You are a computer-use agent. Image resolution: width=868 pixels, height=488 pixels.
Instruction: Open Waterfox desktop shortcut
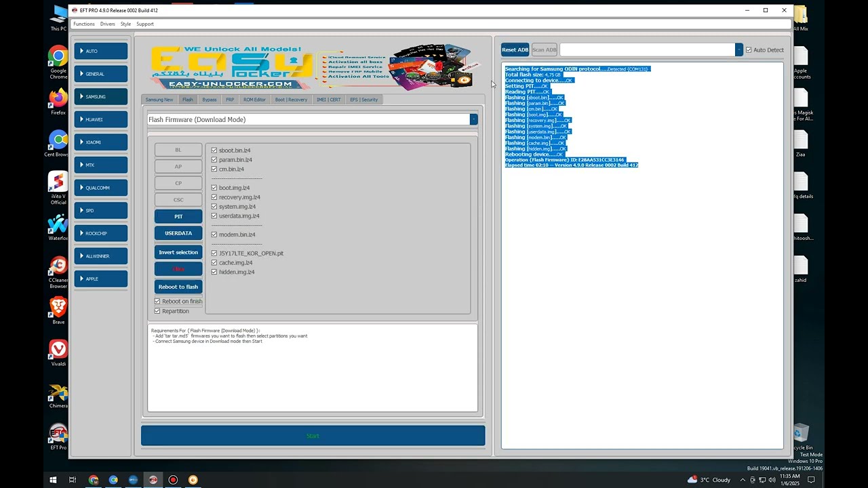pyautogui.click(x=58, y=227)
